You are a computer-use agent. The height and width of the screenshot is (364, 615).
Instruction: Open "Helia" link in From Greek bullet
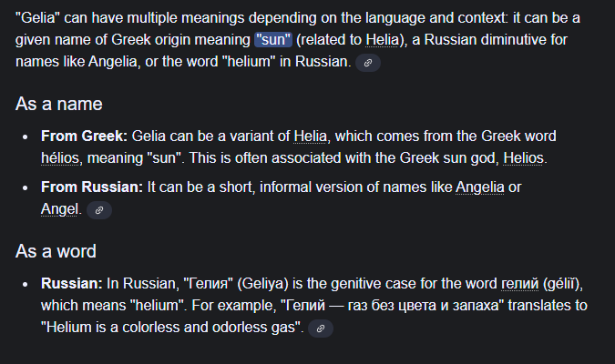(311, 136)
